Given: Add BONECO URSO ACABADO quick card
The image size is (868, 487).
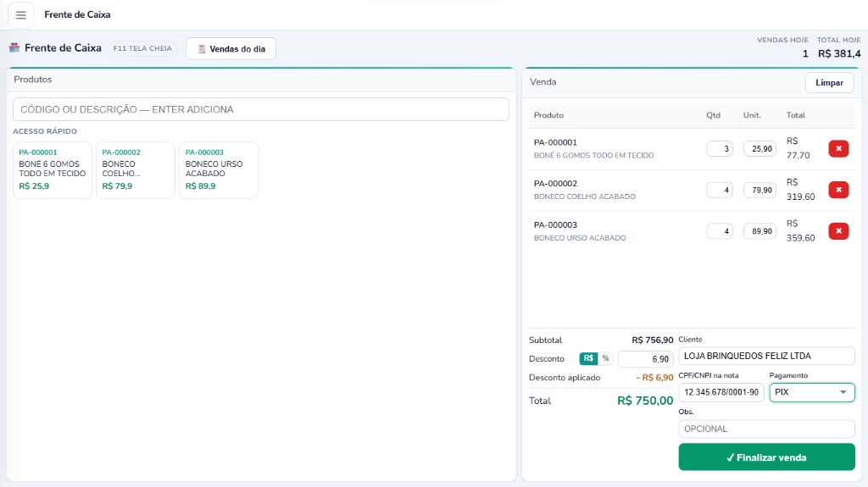Looking at the screenshot, I should 219,170.
